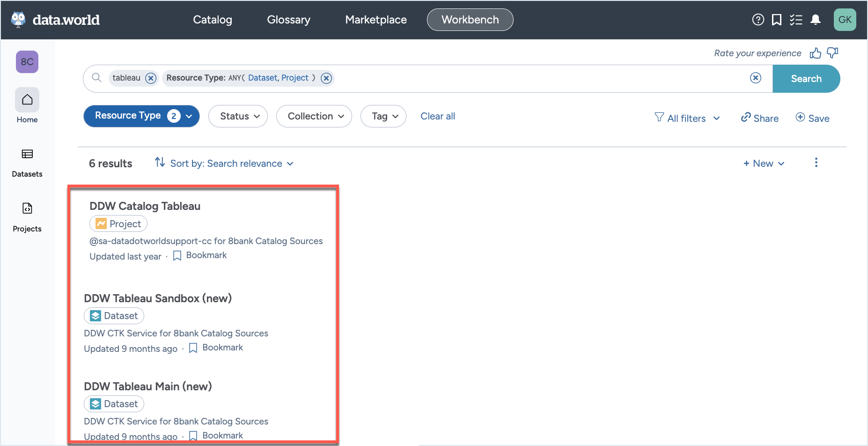
Task: Click the Search button
Action: (x=806, y=78)
